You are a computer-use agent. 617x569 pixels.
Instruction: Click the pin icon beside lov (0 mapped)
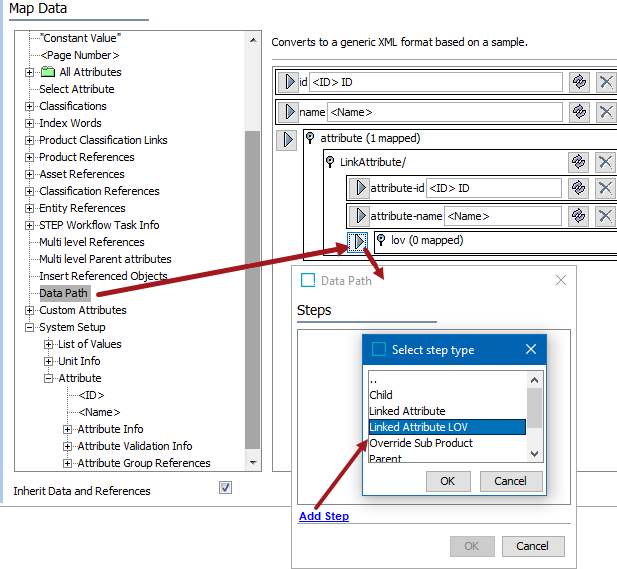381,240
